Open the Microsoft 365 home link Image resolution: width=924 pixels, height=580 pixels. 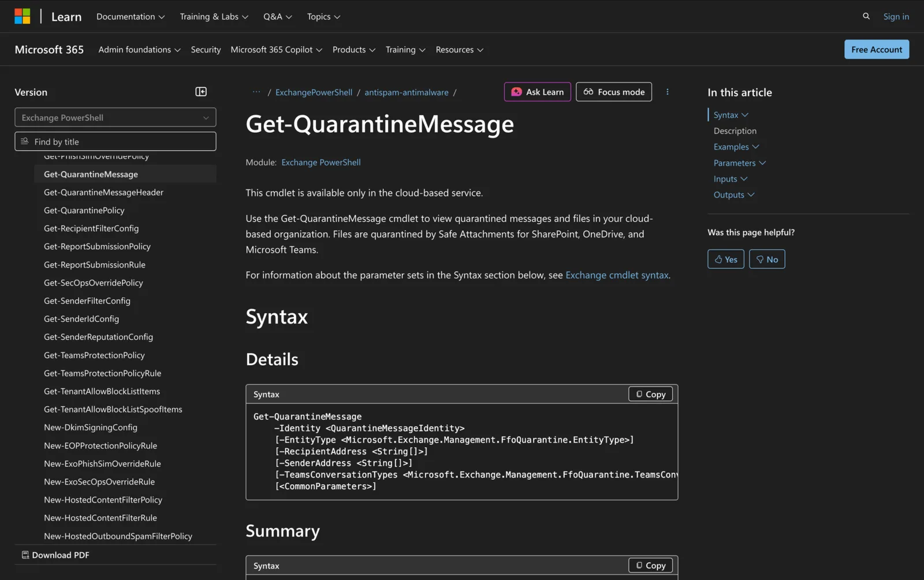pos(49,50)
